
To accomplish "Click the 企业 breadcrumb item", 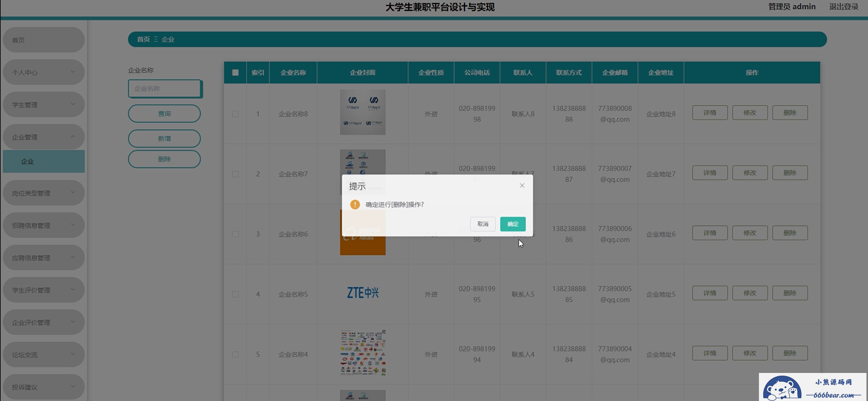I will [x=168, y=39].
